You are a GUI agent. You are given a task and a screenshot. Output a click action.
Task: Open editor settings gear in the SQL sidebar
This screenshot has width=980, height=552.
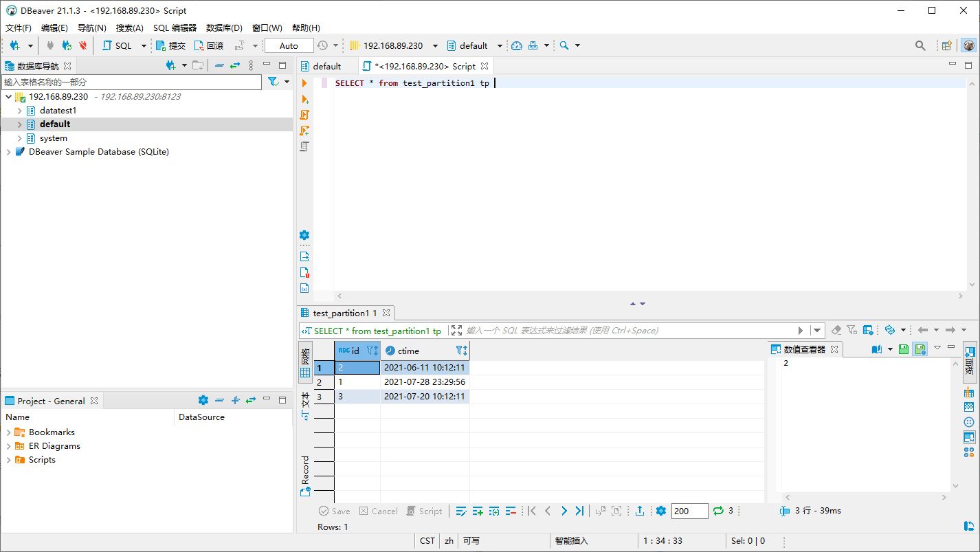pyautogui.click(x=304, y=235)
